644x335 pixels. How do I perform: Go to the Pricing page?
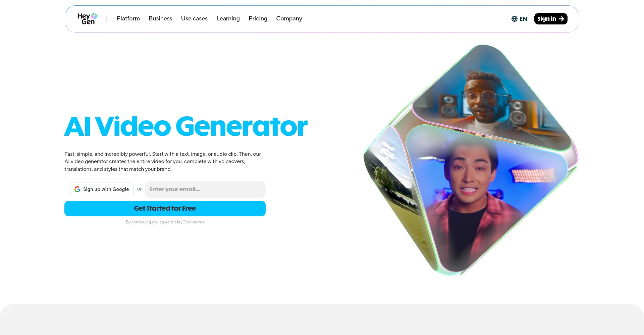[x=258, y=18]
